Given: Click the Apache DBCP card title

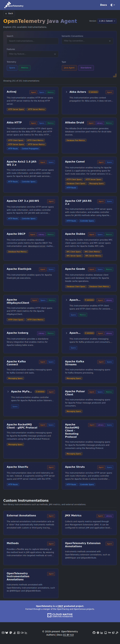Looking at the screenshot, I should tap(16, 234).
